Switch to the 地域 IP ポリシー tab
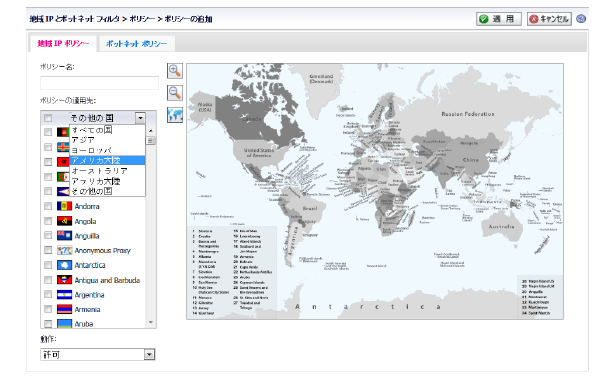This screenshot has height=387, width=616. (x=63, y=44)
